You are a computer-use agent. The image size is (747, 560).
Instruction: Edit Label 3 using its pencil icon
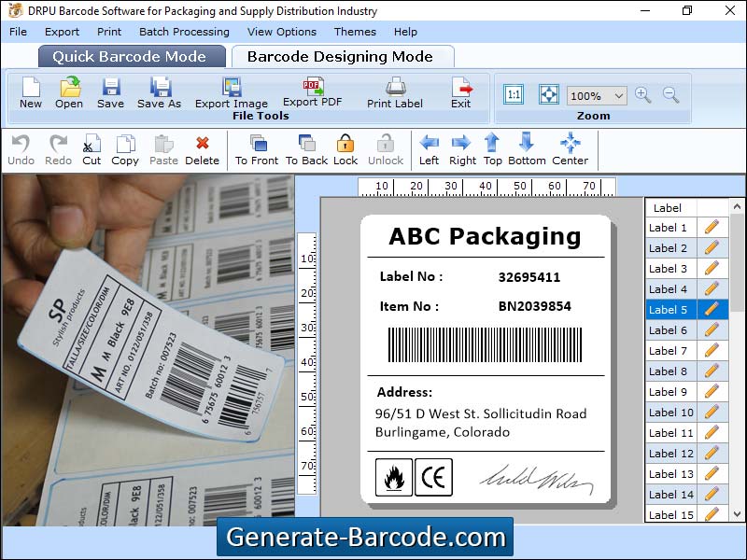click(x=712, y=269)
